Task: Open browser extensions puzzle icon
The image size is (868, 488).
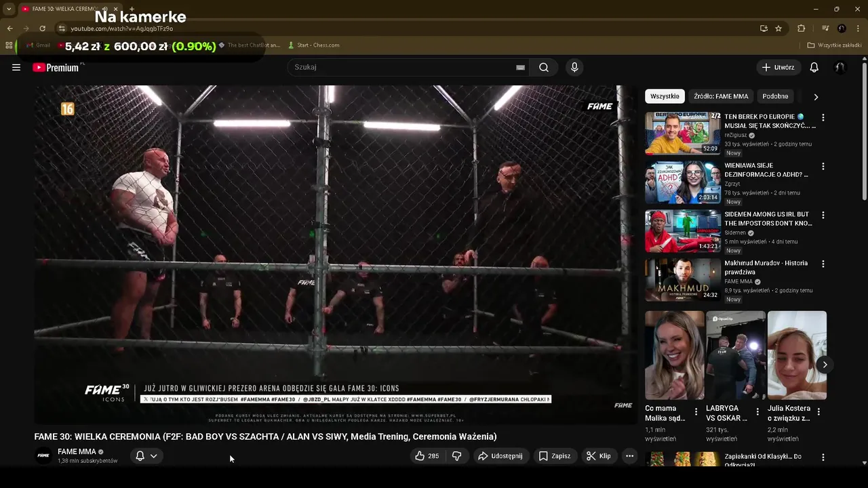Action: coord(802,28)
